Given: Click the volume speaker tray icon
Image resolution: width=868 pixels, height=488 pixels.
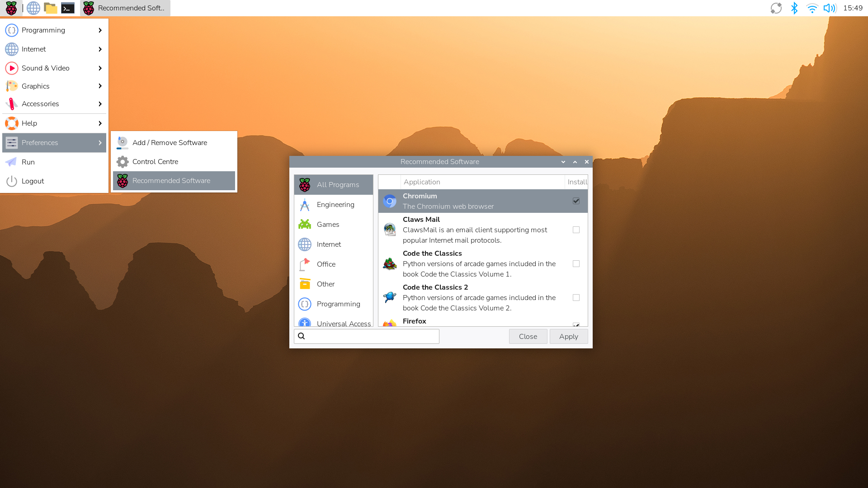Looking at the screenshot, I should (829, 8).
